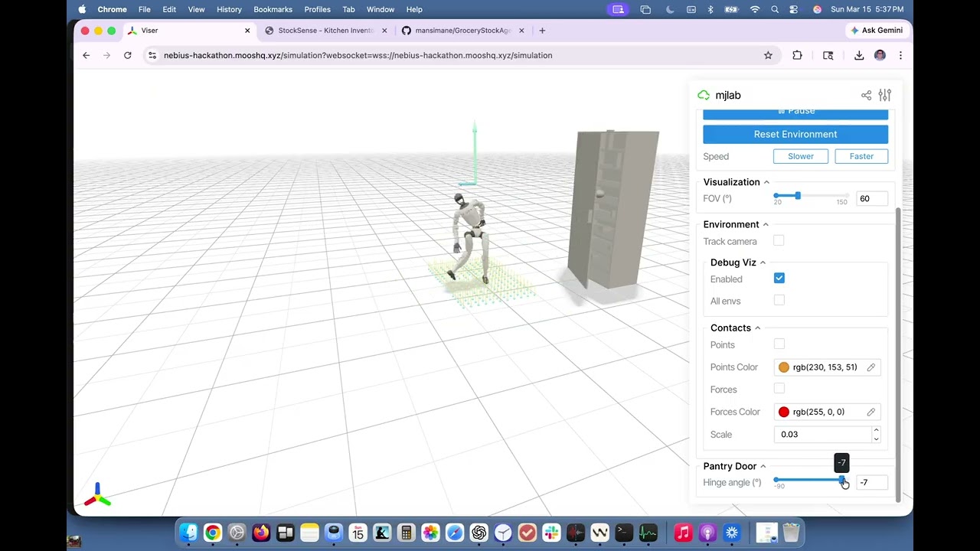The height and width of the screenshot is (551, 980).
Task: Click the Scale value input field
Action: (823, 434)
